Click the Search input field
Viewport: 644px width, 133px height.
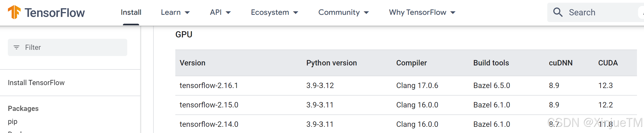coord(596,12)
